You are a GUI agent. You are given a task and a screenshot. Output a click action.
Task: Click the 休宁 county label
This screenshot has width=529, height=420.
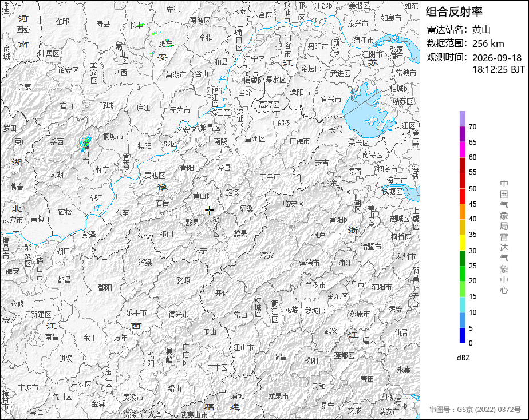coord(200,251)
